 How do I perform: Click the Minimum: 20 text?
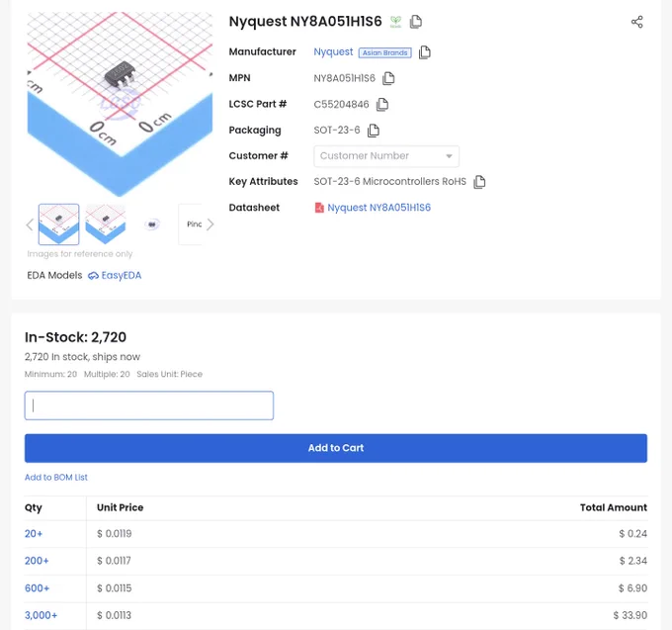(x=50, y=375)
